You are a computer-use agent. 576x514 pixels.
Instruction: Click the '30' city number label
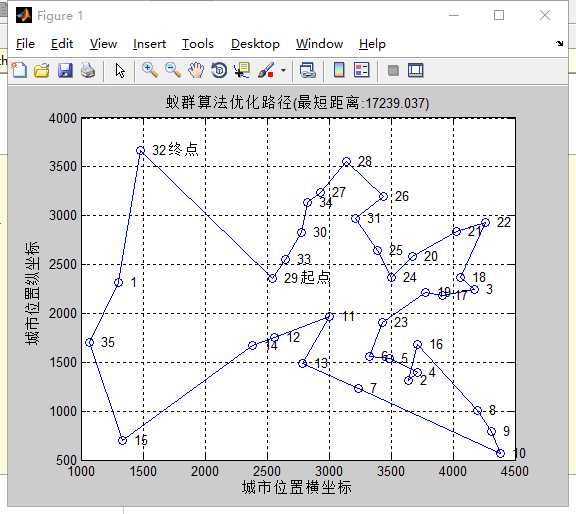(x=320, y=232)
